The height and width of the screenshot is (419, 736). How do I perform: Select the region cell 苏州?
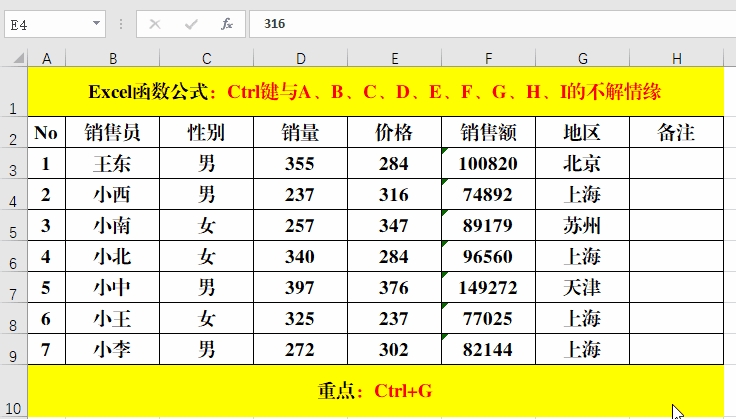(583, 225)
